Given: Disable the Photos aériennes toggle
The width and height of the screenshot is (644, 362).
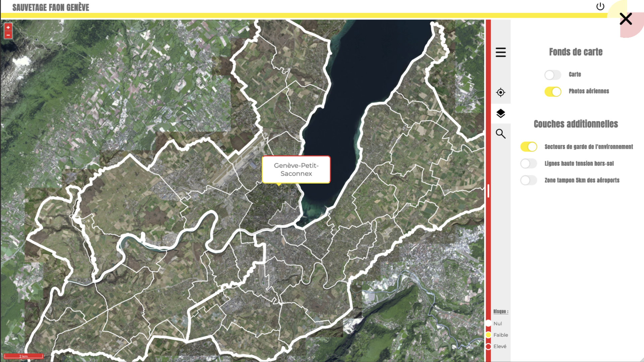Looking at the screenshot, I should click(552, 92).
